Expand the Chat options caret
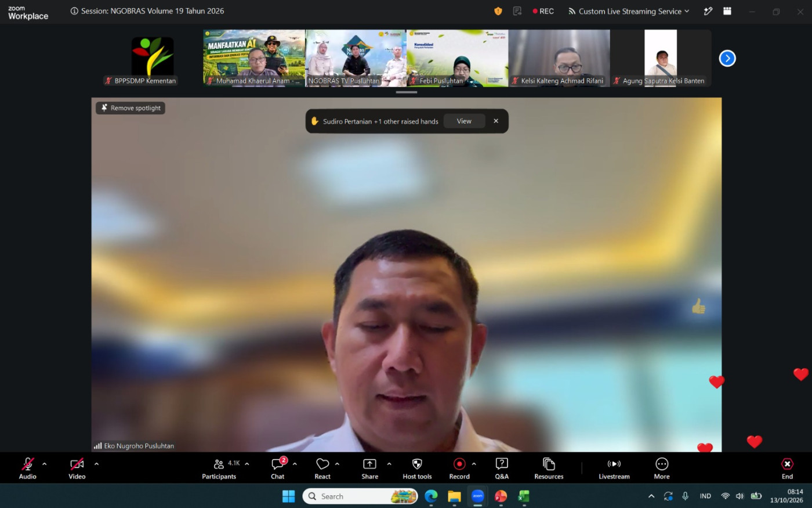Viewport: 812px width, 508px height. (295, 464)
